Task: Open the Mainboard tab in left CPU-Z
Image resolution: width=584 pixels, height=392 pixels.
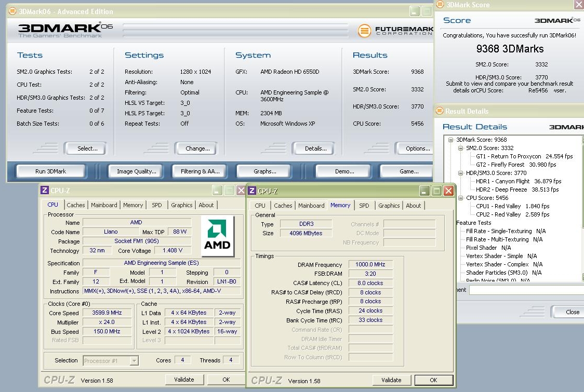Action: [104, 205]
